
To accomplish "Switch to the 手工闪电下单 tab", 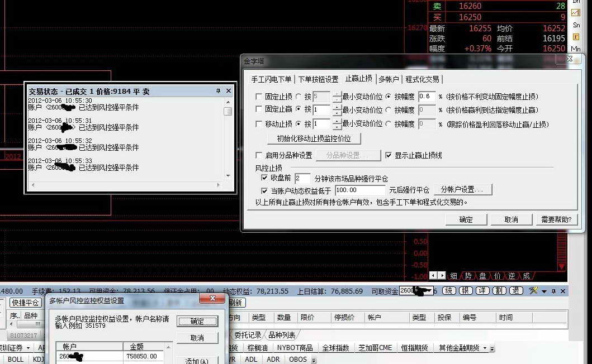I will click(272, 79).
